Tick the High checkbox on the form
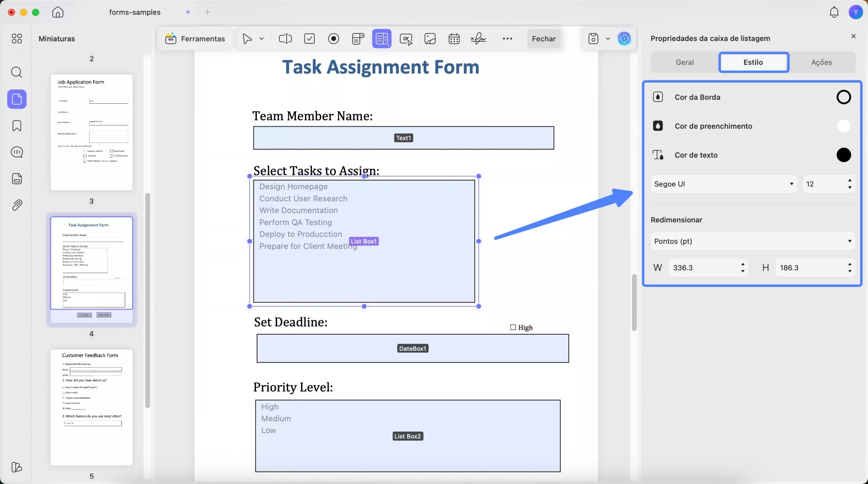Image resolution: width=868 pixels, height=484 pixels. coord(513,327)
